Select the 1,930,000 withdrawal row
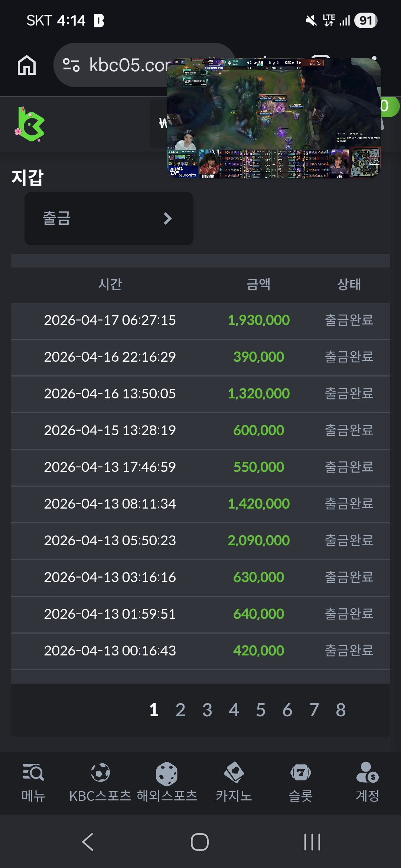 [200, 320]
